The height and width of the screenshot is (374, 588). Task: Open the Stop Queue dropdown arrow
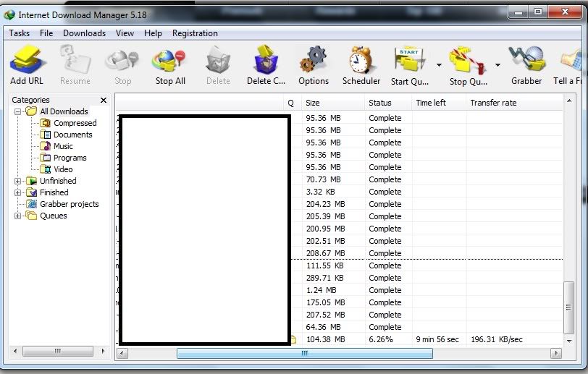(497, 65)
